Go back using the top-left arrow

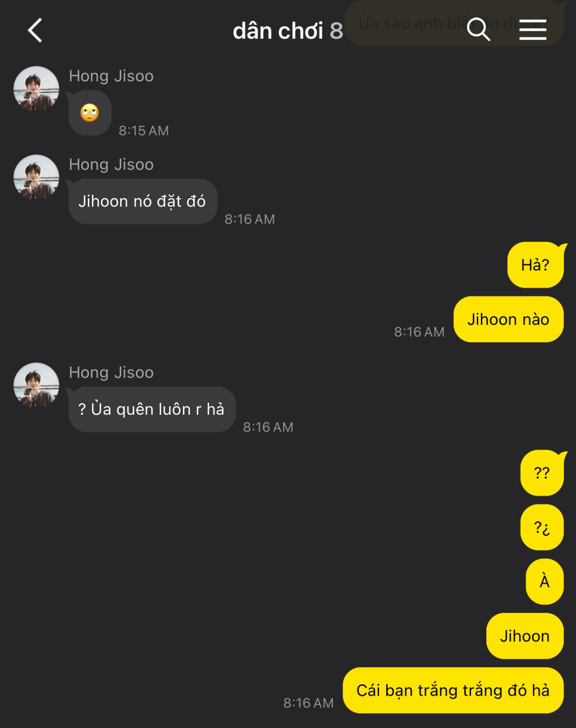(35, 30)
